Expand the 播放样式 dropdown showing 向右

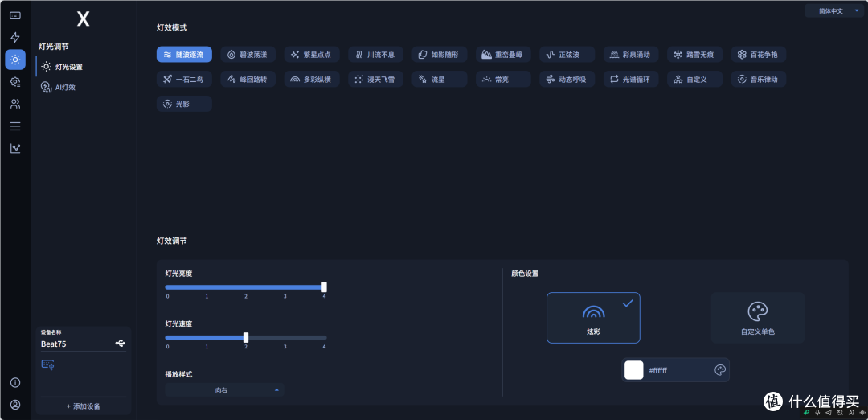point(224,390)
